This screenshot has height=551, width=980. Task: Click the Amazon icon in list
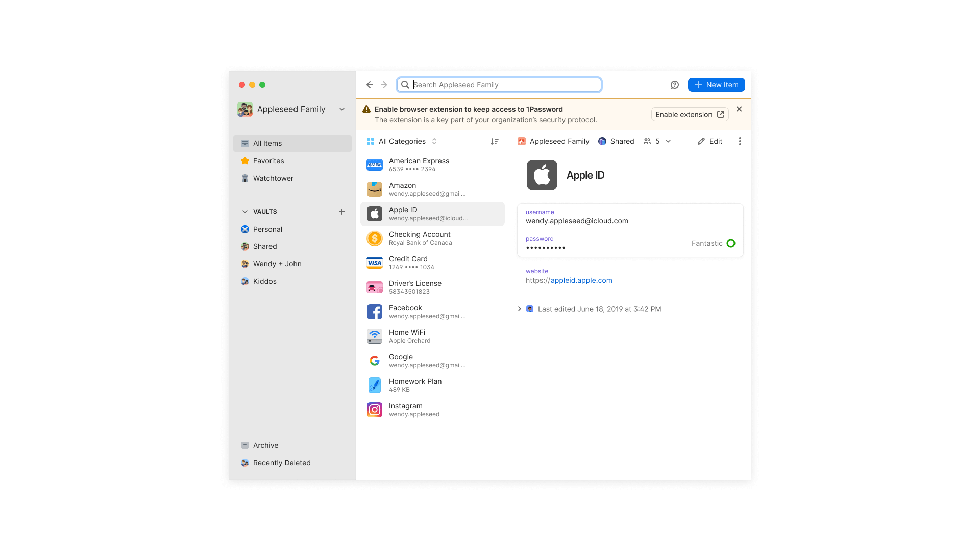(x=375, y=189)
